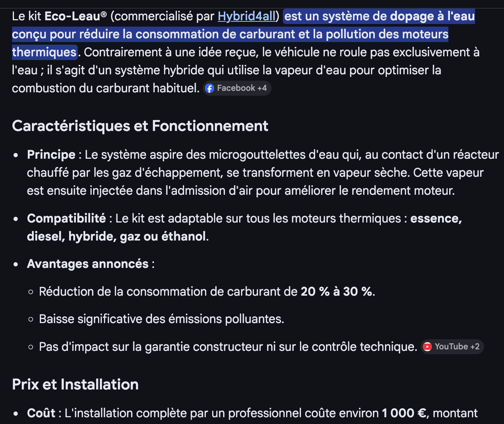Click the "Caractéristiques et Fonctionnement" heading
504x424 pixels.
(x=140, y=126)
